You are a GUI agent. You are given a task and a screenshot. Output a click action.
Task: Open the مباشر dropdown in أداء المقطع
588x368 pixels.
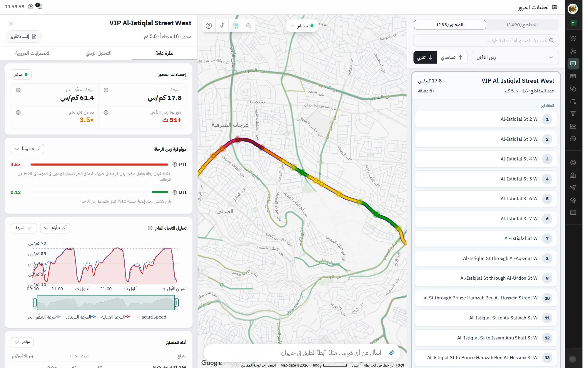[x=22, y=342]
